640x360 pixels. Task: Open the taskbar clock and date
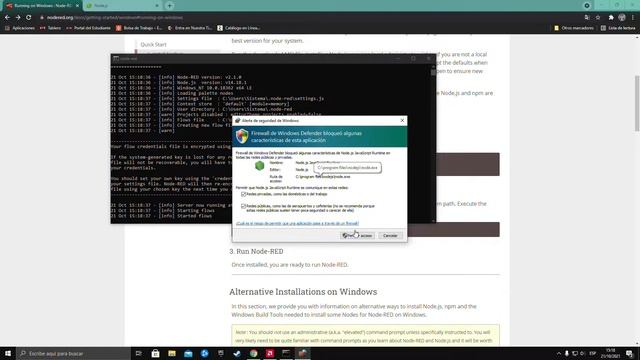[611, 353]
